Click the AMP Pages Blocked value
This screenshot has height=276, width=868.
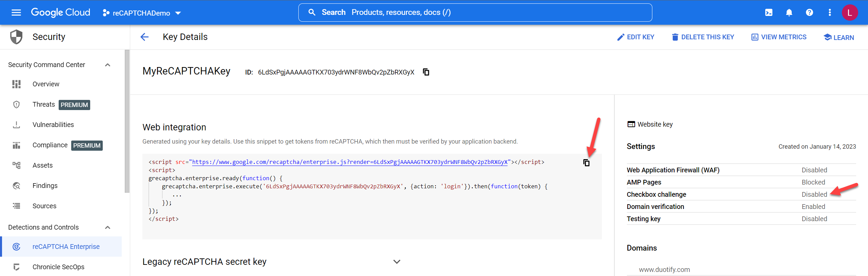point(813,182)
